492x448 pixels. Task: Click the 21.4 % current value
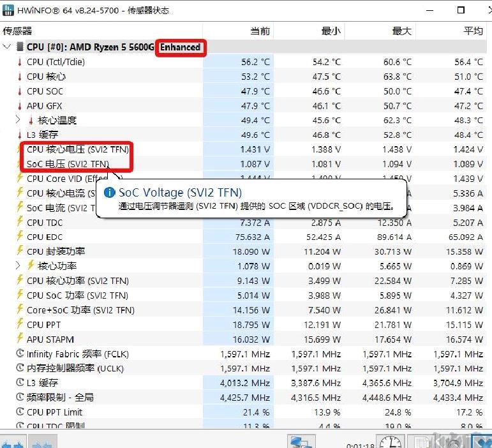click(x=256, y=412)
